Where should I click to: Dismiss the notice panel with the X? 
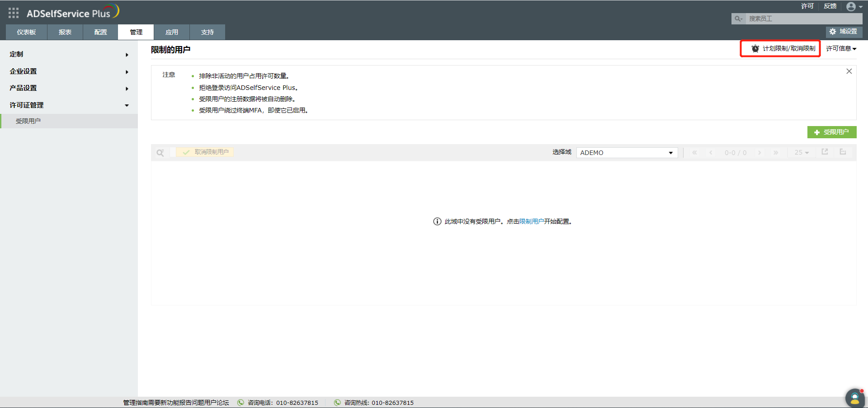[x=849, y=71]
